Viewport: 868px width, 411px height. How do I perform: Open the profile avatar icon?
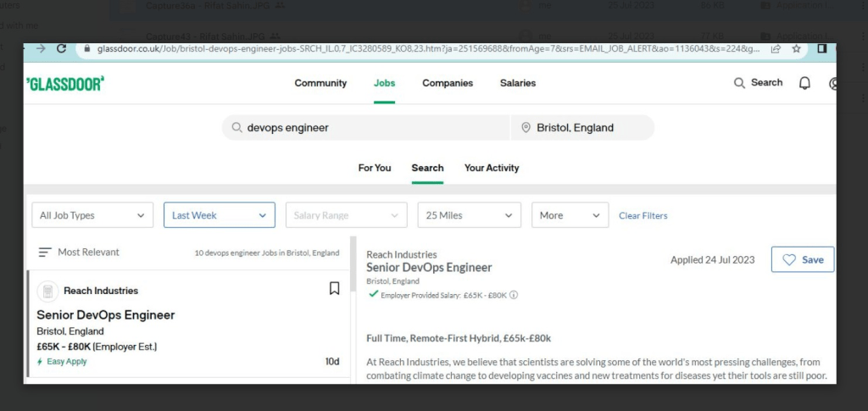pyautogui.click(x=832, y=84)
